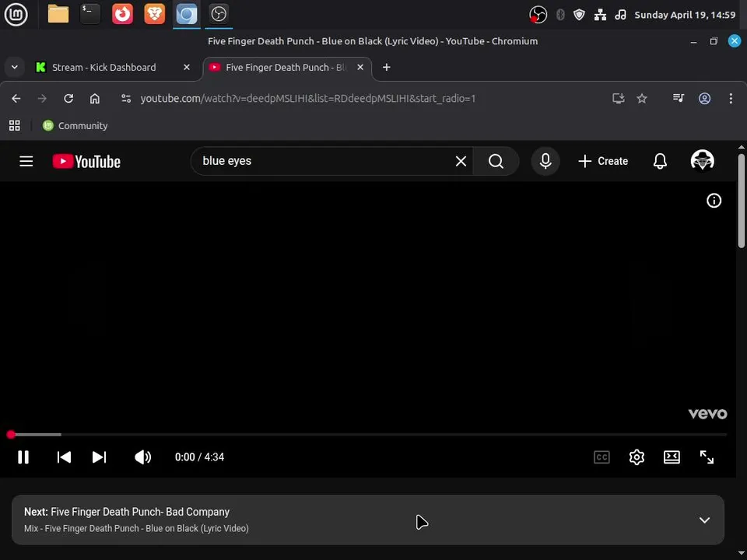Mute the video volume

click(142, 457)
